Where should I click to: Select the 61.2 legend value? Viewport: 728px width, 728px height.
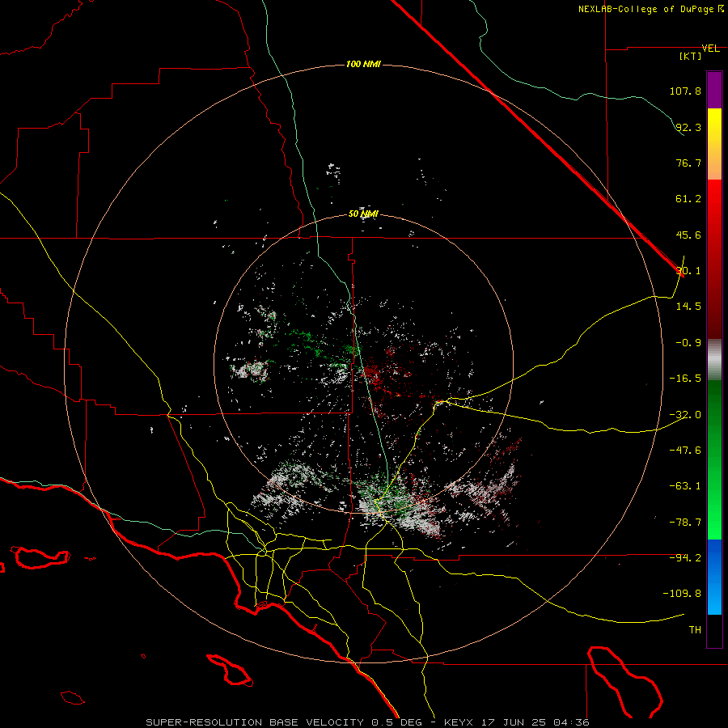point(688,199)
